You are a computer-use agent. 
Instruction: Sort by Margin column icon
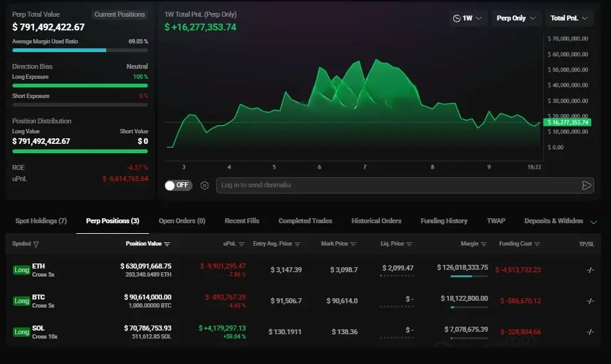(484, 244)
